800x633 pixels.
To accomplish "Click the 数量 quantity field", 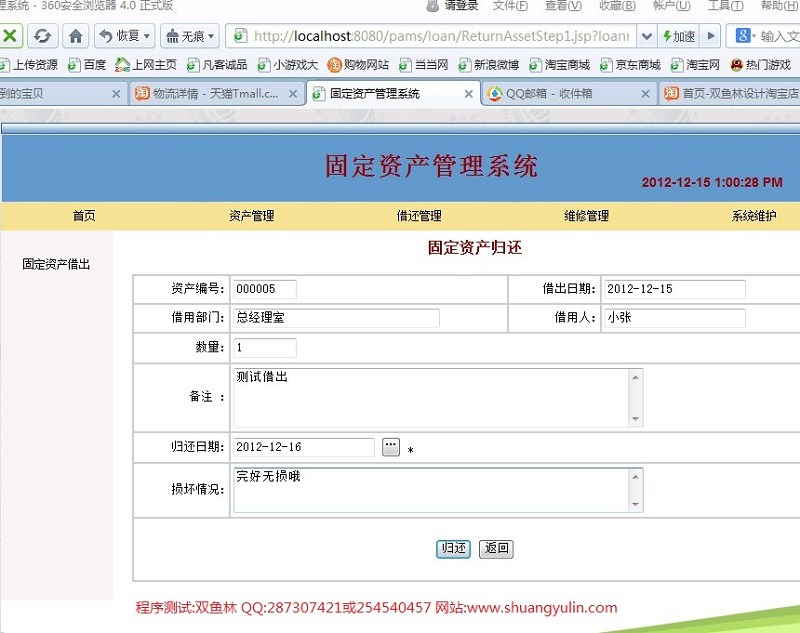I will point(264,347).
